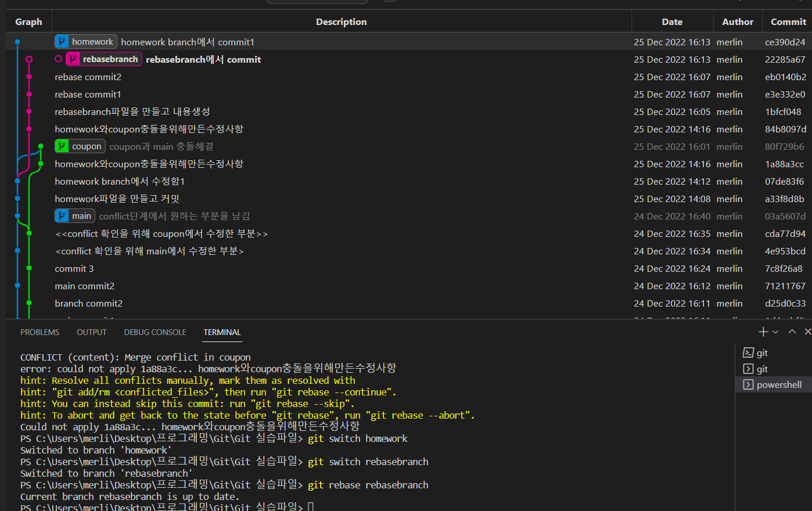Click the homework branch label
Viewport: 812px width, 511px height.
[x=86, y=42]
